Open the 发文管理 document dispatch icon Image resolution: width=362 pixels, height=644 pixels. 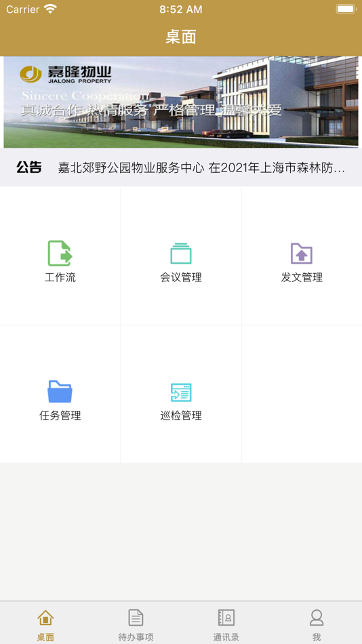tap(302, 253)
